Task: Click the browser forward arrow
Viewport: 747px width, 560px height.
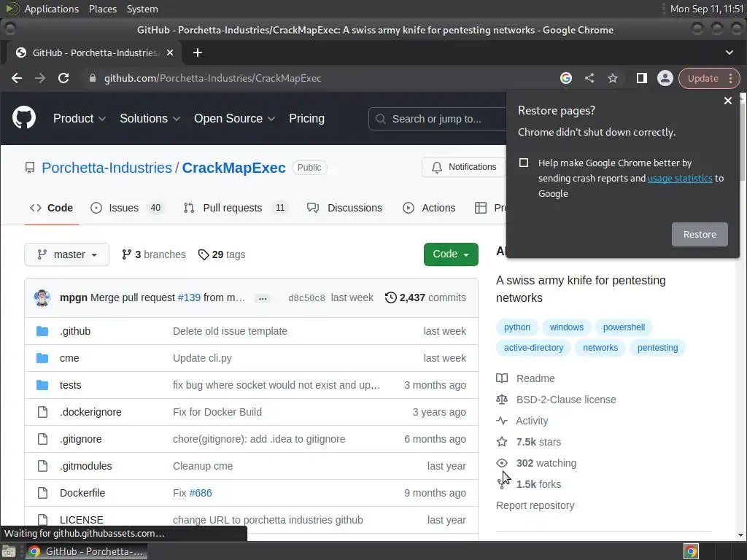Action: point(40,78)
